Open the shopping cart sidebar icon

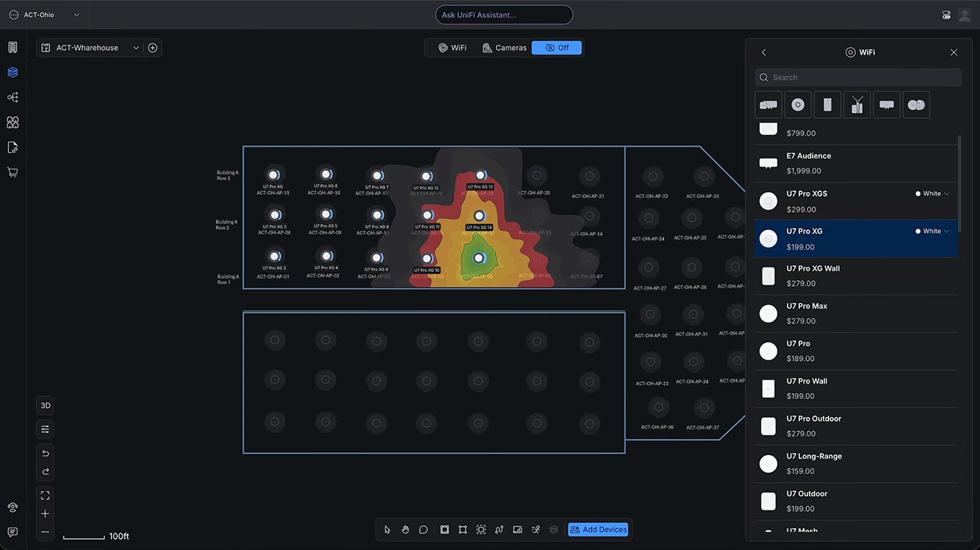point(13,172)
